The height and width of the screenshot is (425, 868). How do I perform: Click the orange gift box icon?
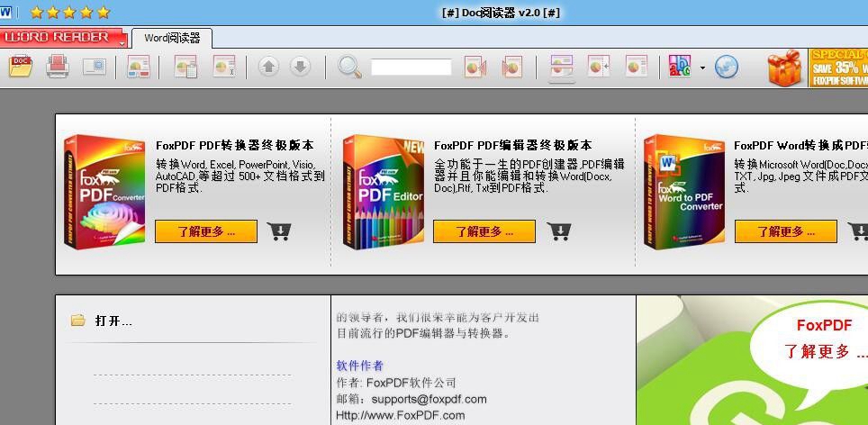coord(784,68)
